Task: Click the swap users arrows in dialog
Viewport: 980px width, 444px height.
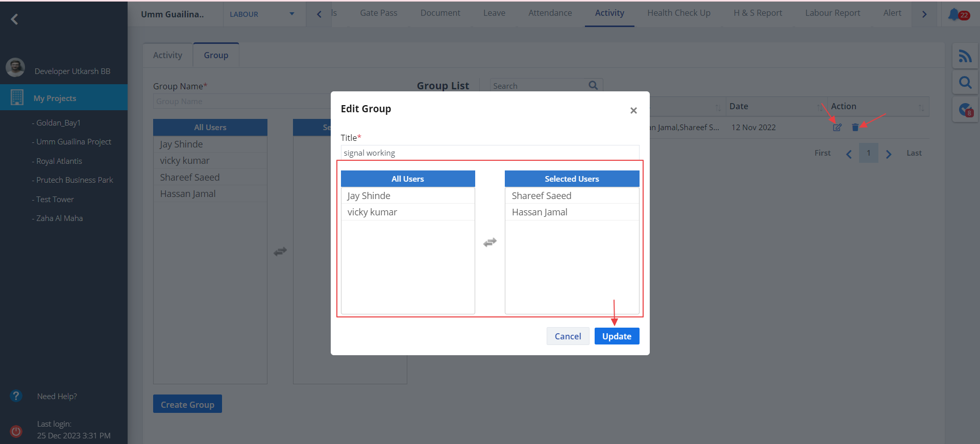Action: coord(489,242)
